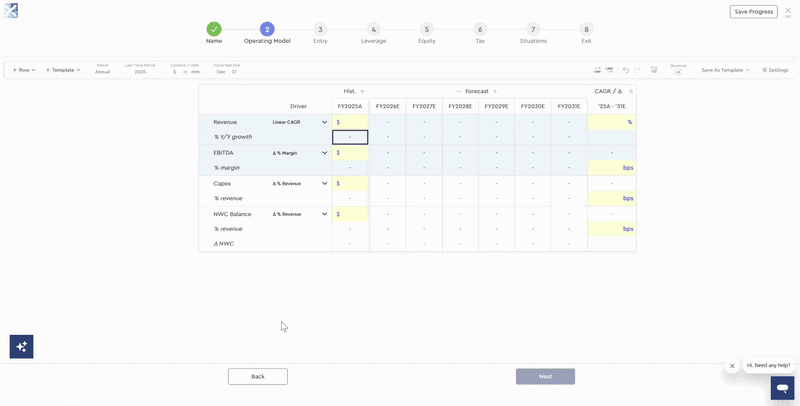Click the EBITDA FY2025A input cell

pyautogui.click(x=350, y=153)
